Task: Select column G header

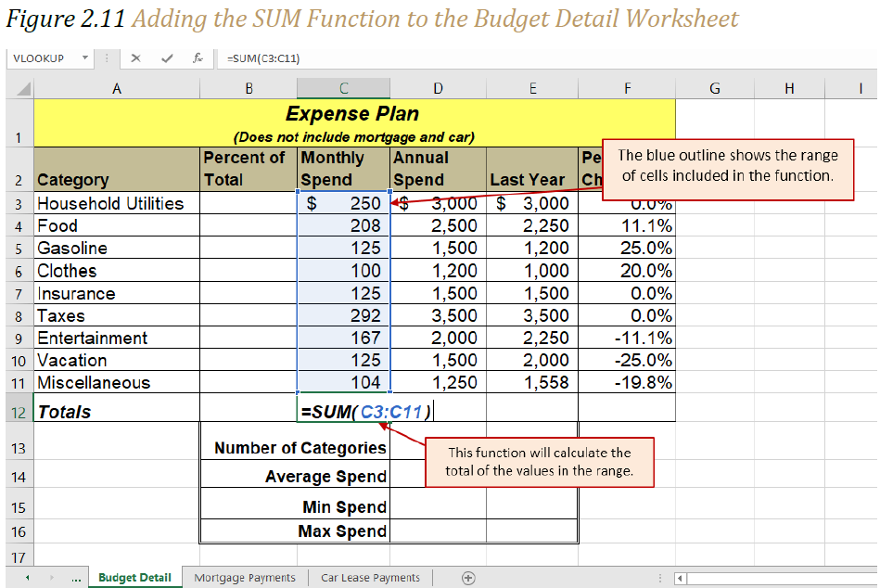Action: (x=714, y=89)
